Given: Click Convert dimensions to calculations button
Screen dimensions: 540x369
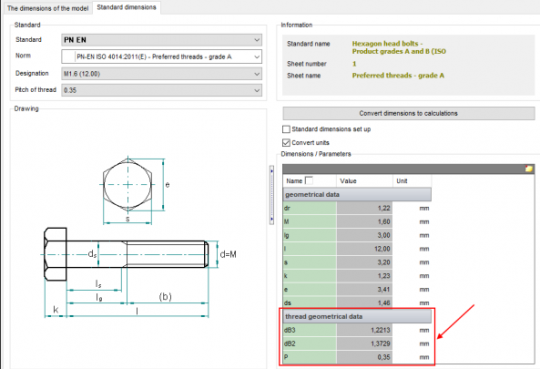Looking at the screenshot, I should (408, 113).
